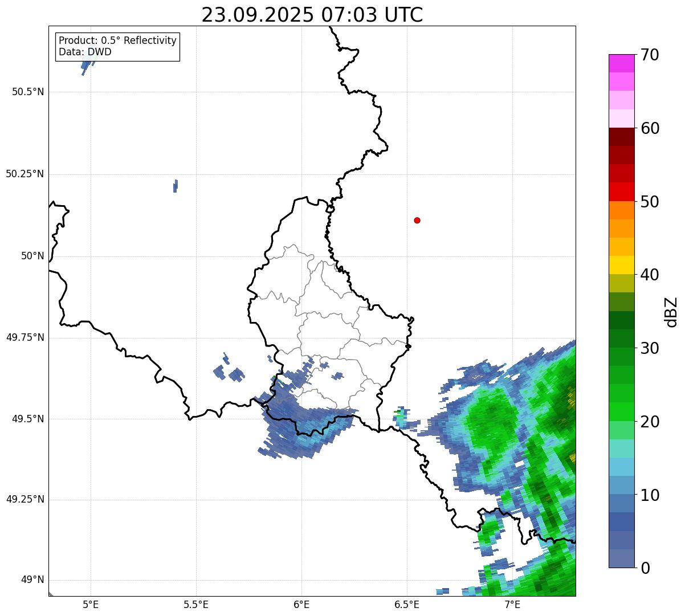Click the colorbar tick value 50
685x616 pixels.
[650, 202]
